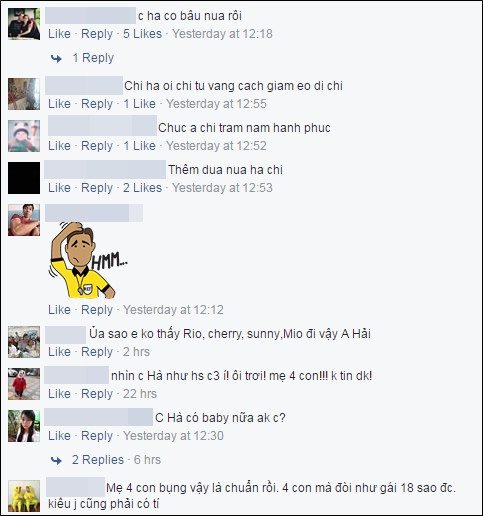The width and height of the screenshot is (483, 516).
Task: Open "22 hrs" timestamp link
Action: coord(140,394)
